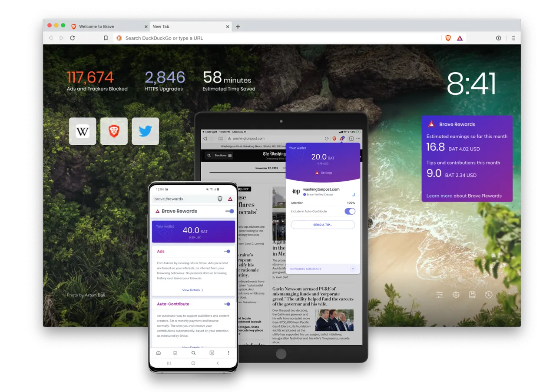Open the Twitter top site tile

click(x=146, y=131)
